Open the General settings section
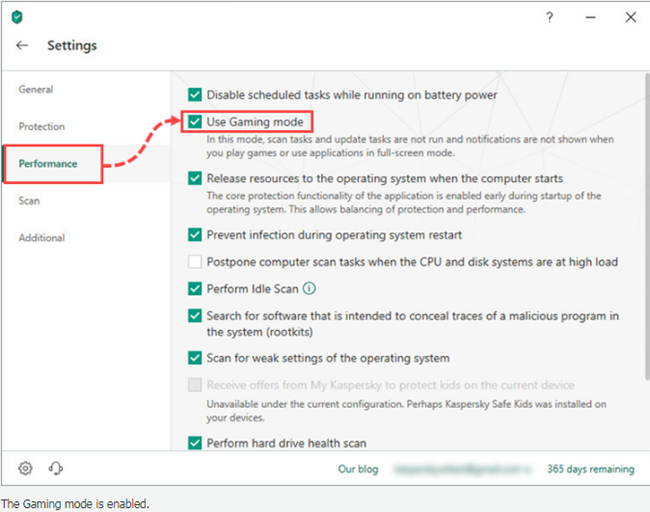The image size is (650, 512). click(x=36, y=89)
